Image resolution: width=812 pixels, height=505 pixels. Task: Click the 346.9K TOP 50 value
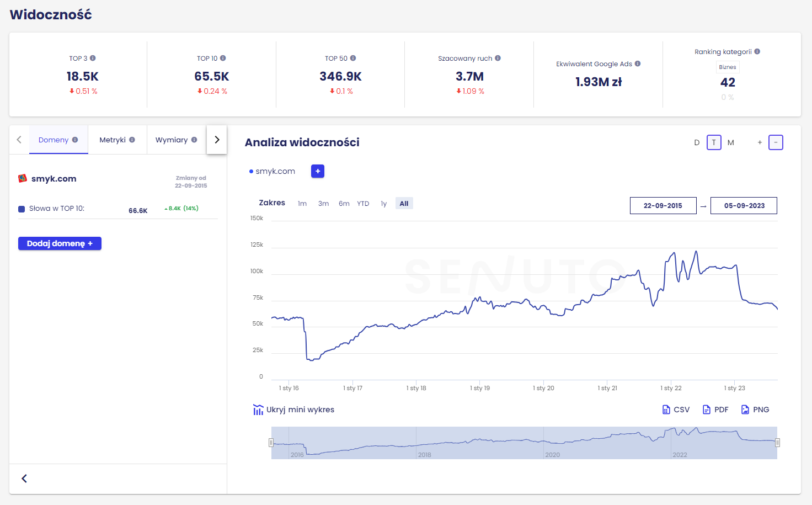(x=341, y=76)
